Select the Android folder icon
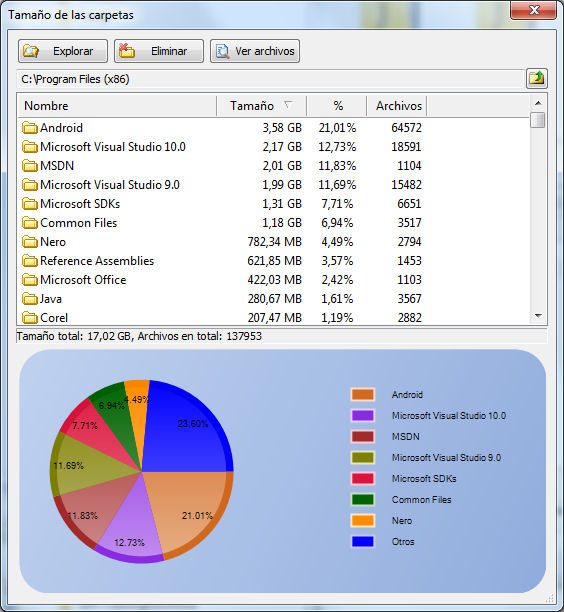564x612 pixels. click(30, 128)
